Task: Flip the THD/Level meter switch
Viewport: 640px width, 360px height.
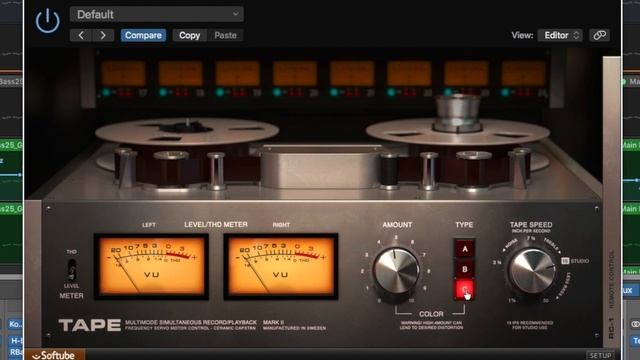Action: pyautogui.click(x=72, y=269)
